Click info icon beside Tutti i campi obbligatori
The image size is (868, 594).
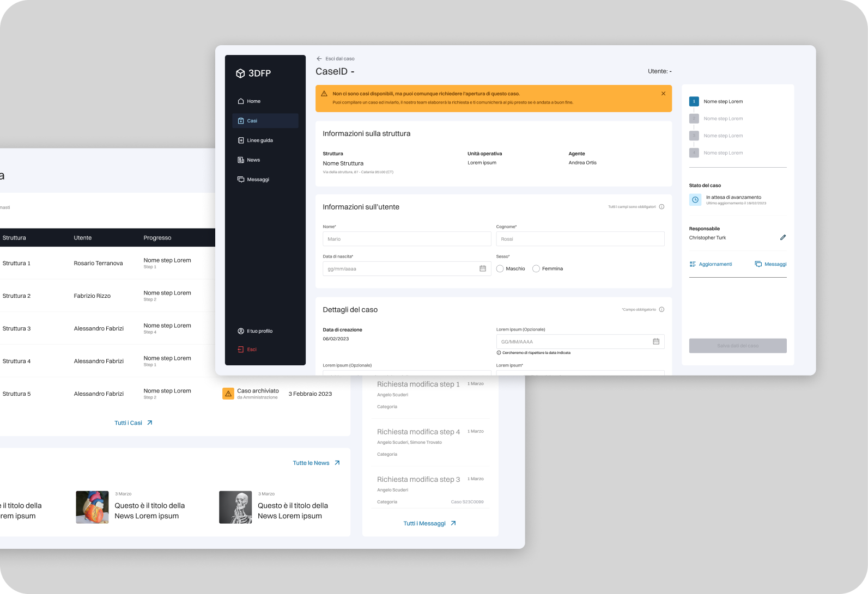661,207
